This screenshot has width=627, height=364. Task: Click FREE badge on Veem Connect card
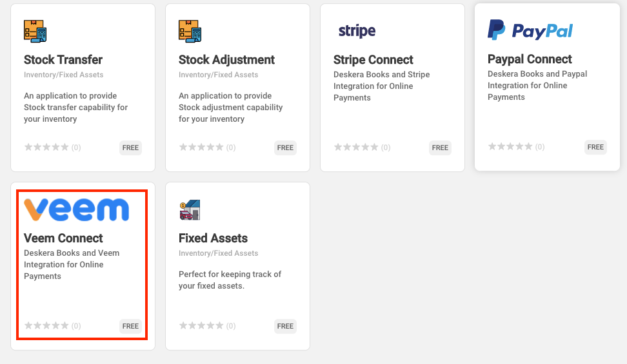[130, 326]
